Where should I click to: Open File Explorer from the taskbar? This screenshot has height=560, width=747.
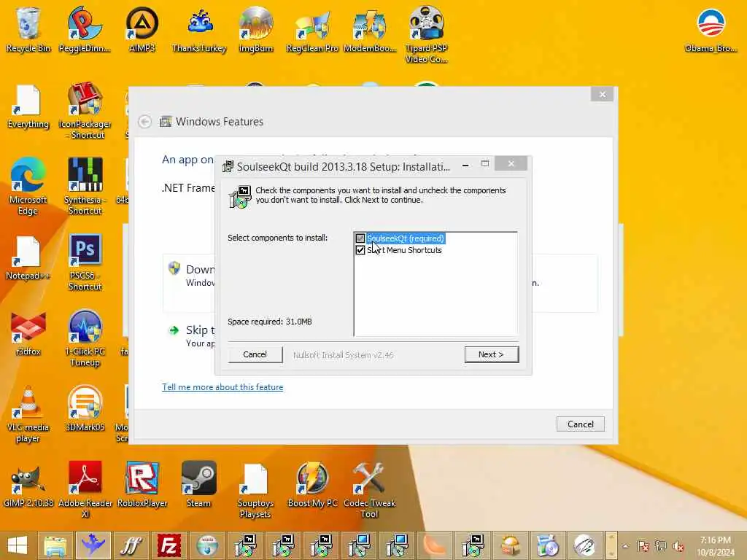coord(55,545)
